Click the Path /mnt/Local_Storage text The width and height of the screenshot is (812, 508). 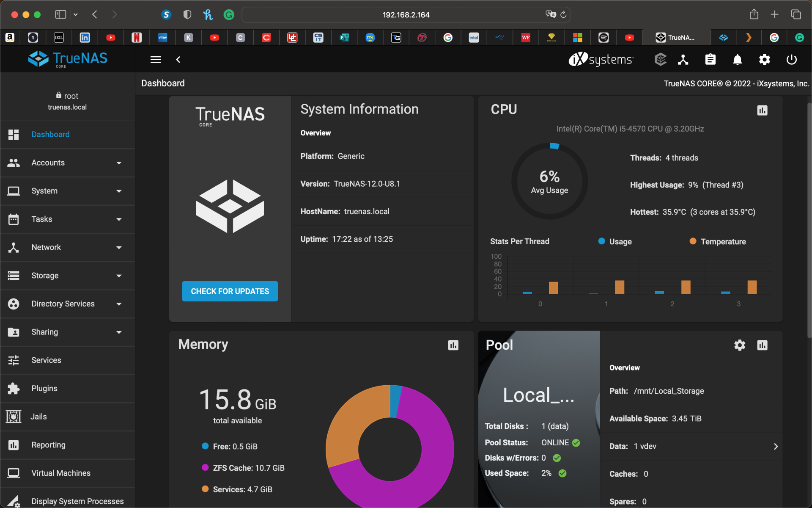click(x=656, y=391)
